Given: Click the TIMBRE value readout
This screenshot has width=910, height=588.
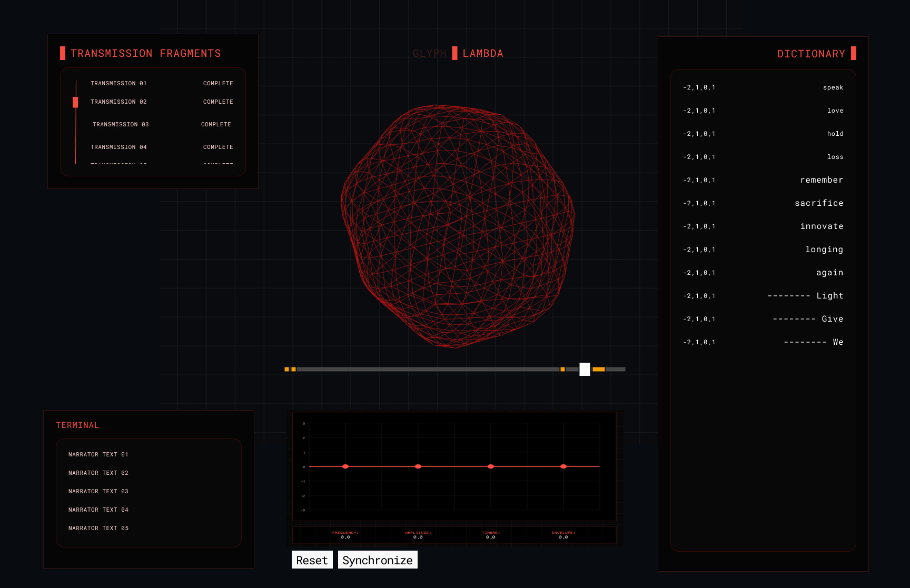Looking at the screenshot, I should 491,537.
